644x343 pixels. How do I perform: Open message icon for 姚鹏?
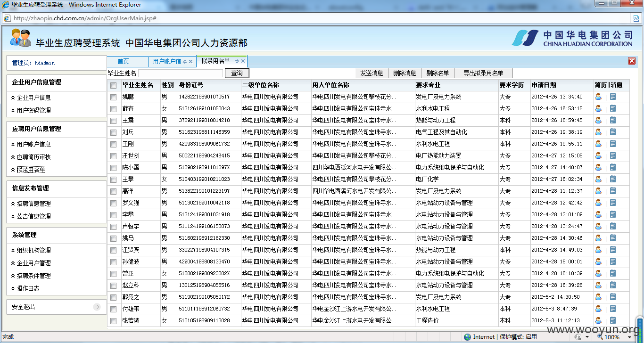click(x=613, y=97)
